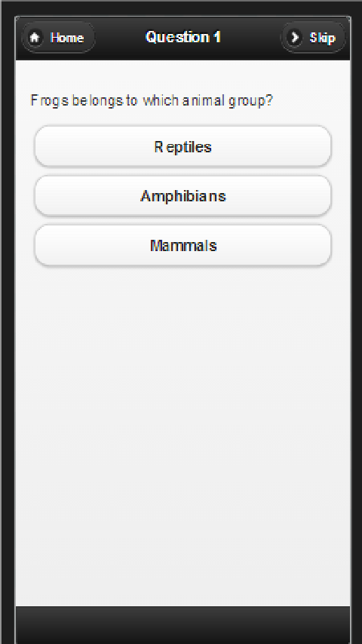362x644 pixels.
Task: Answer that frogs are amphibians
Action: coord(183,196)
